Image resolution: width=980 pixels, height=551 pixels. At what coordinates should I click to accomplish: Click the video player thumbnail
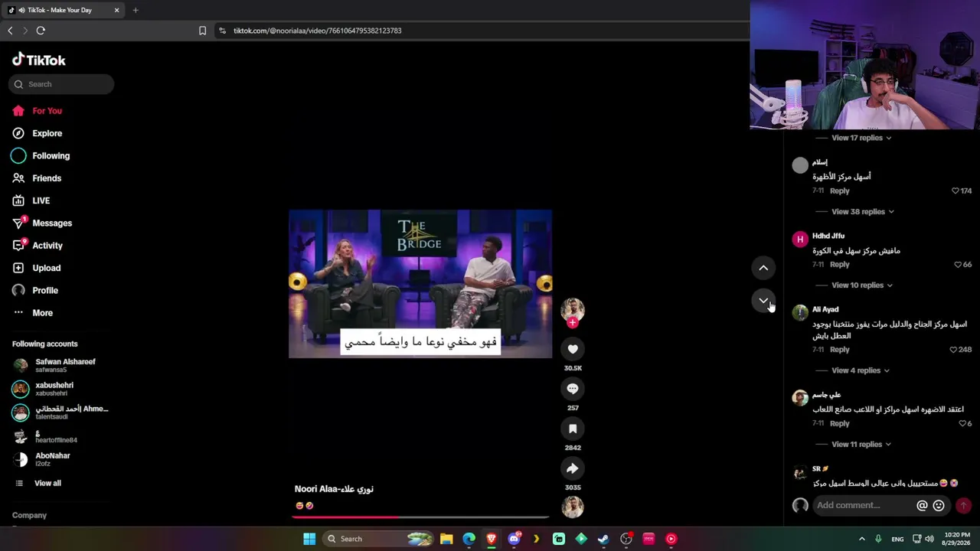point(420,284)
